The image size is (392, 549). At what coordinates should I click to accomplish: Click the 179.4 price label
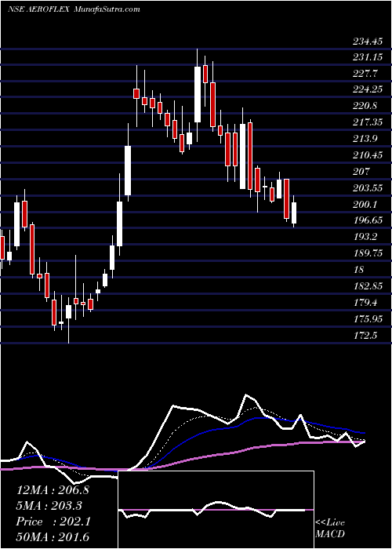tap(365, 302)
